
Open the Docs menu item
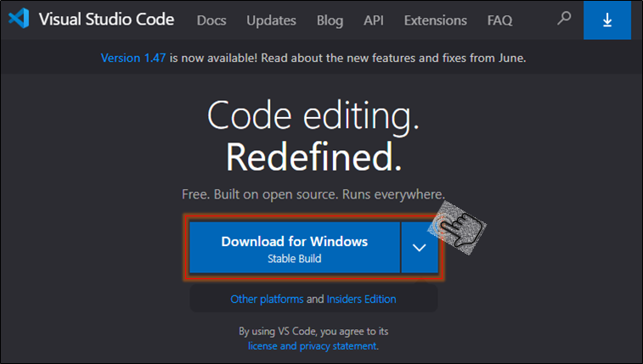(x=212, y=20)
